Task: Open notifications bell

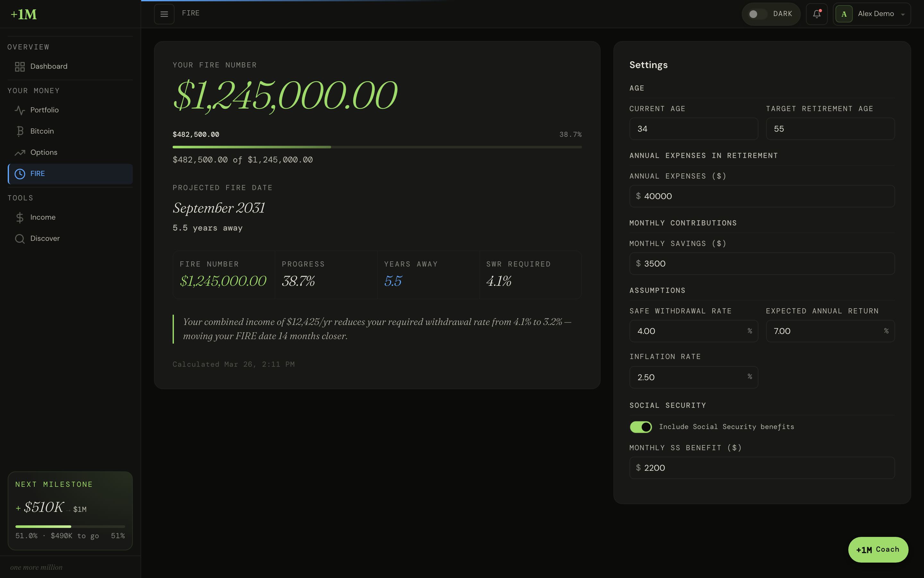Action: tap(817, 14)
